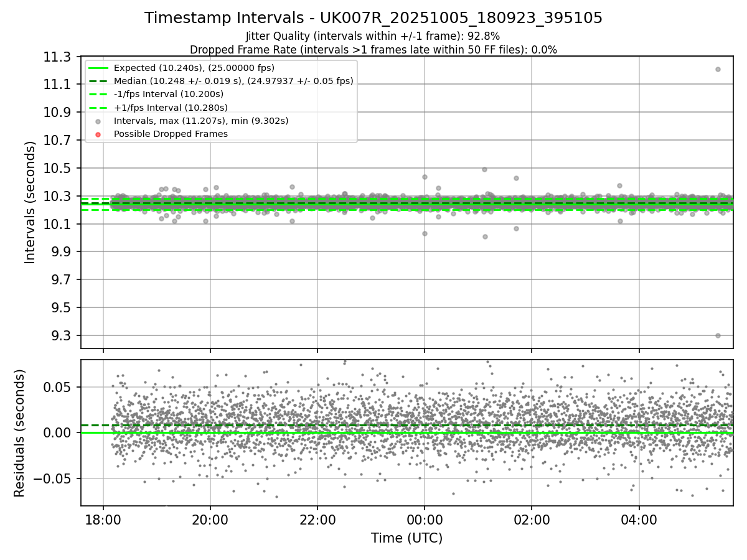747x560 pixels.
Task: Click the 20:00 x-axis tick label
Action: tap(210, 519)
